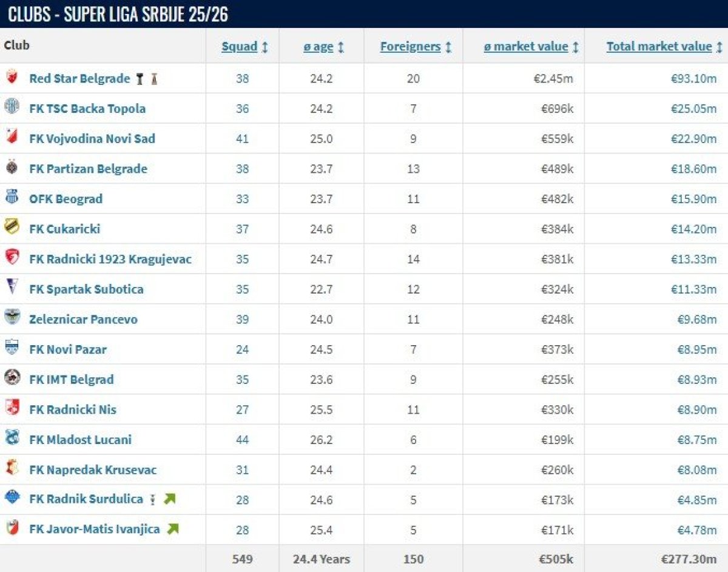Viewport: 728px width, 572px height.
Task: Click Zeleznicar Pancevo squad size 39
Action: [242, 319]
